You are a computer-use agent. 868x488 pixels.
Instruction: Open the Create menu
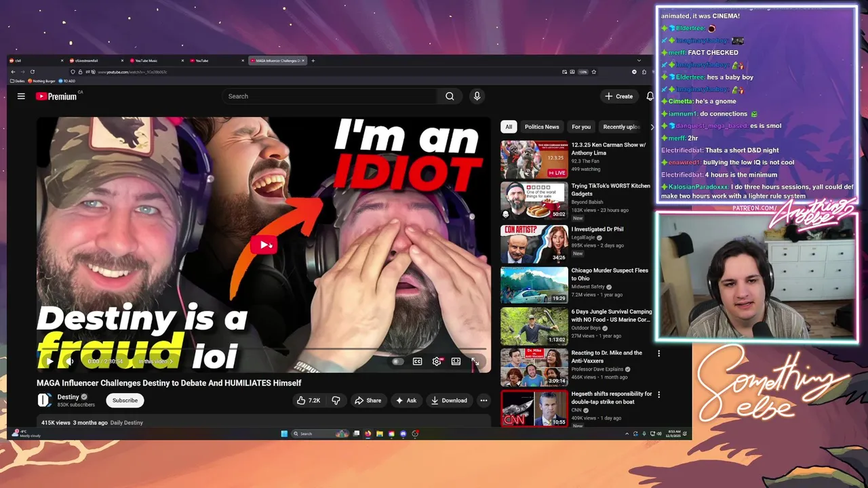(619, 96)
